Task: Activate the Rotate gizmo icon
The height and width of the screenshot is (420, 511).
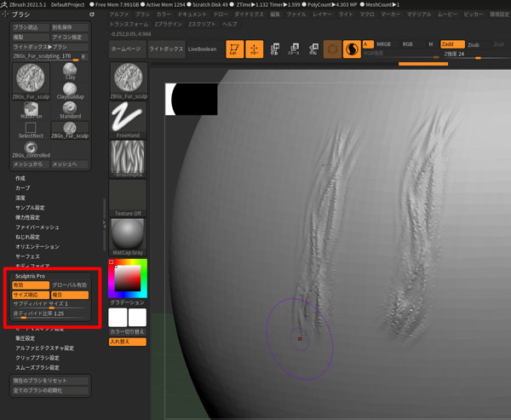Action: click(x=313, y=49)
